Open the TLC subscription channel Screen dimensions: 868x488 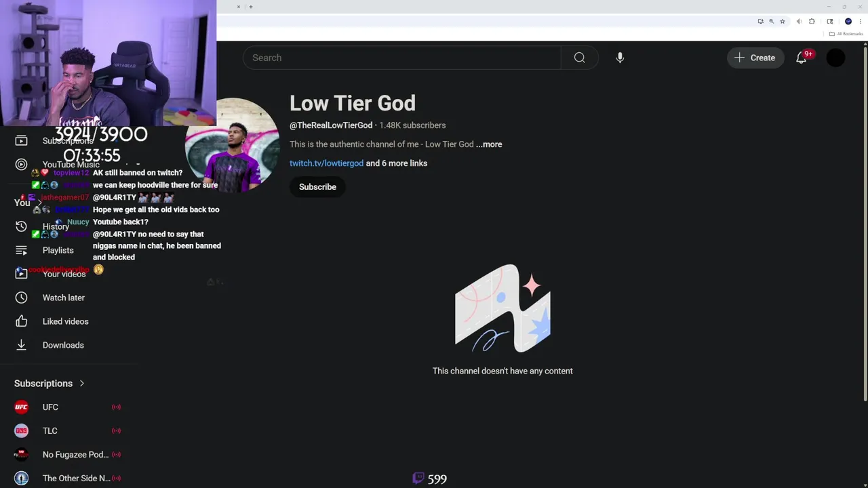(68, 431)
